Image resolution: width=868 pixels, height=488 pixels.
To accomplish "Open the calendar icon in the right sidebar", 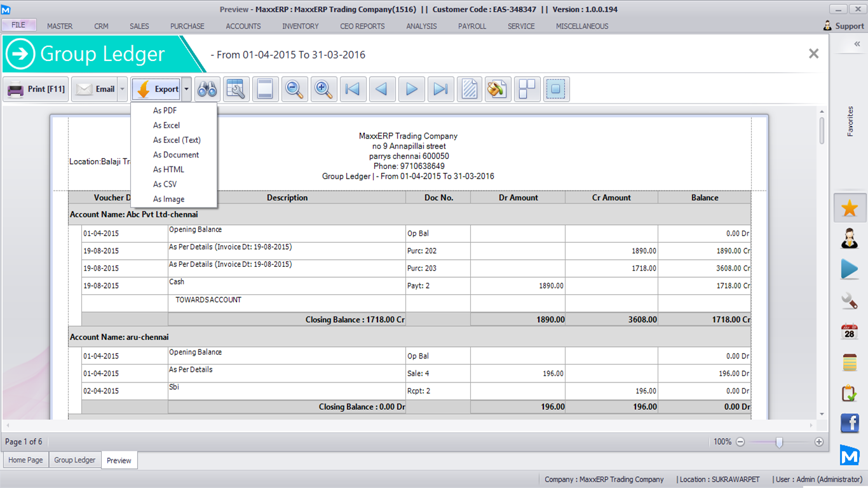I will click(x=850, y=331).
